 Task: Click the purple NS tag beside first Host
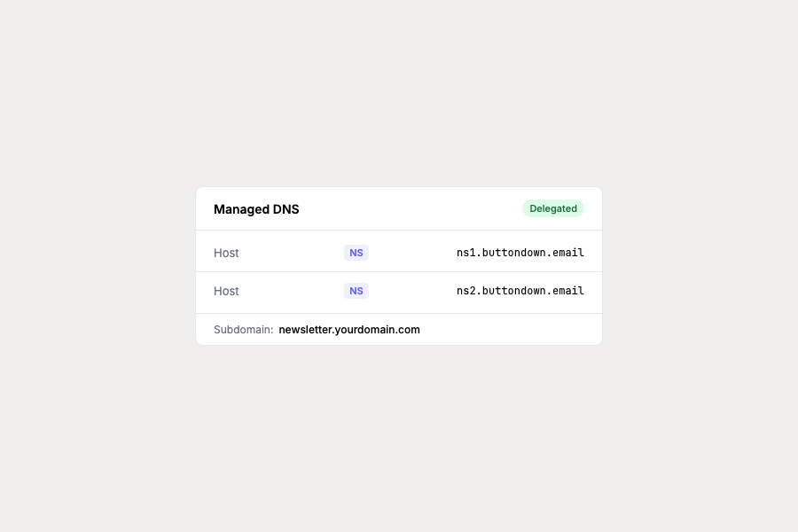coord(356,253)
